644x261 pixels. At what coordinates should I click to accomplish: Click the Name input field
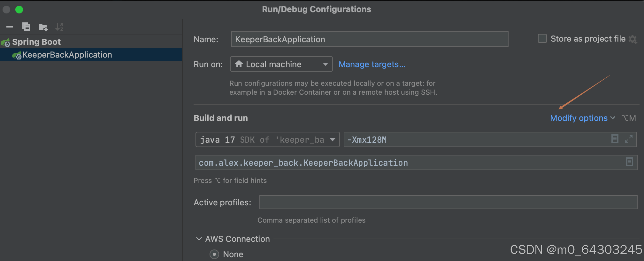(x=370, y=39)
